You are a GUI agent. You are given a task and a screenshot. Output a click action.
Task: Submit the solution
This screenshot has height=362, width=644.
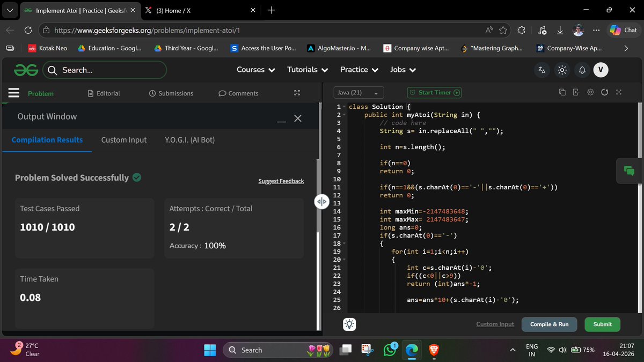[603, 324]
